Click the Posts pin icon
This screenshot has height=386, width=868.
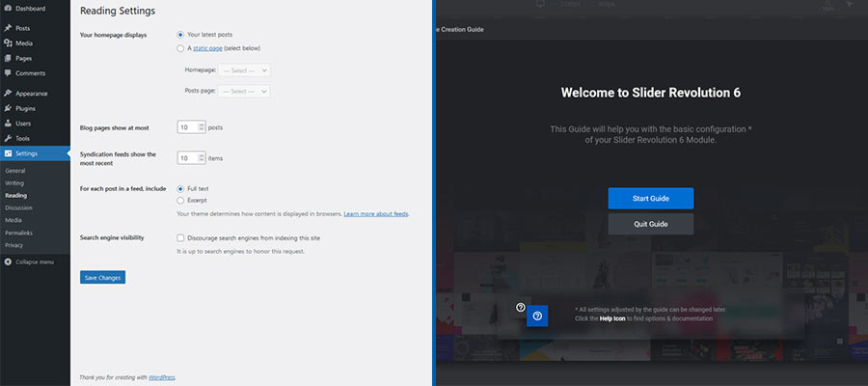coord(8,28)
